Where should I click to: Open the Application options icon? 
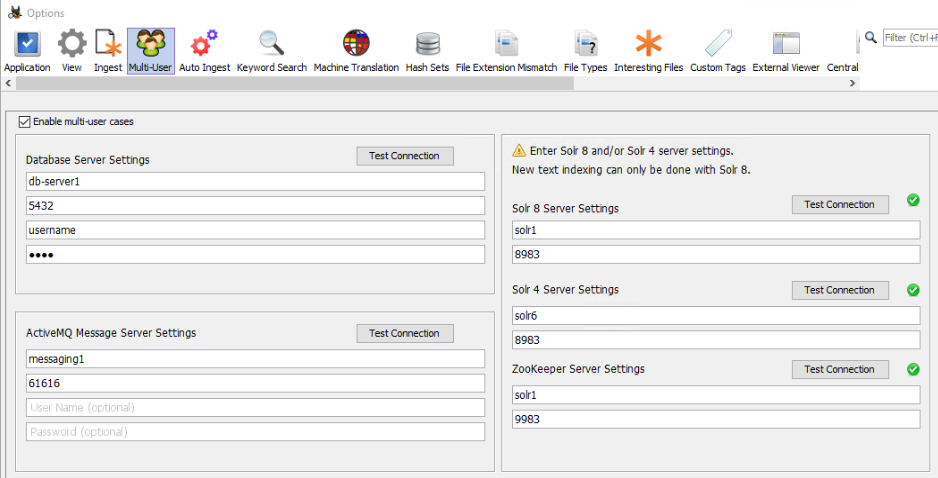pos(27,44)
